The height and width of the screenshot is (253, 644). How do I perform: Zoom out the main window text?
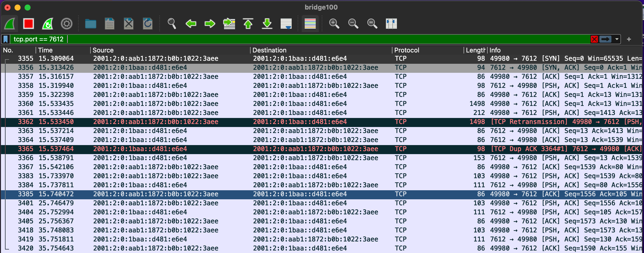(353, 24)
